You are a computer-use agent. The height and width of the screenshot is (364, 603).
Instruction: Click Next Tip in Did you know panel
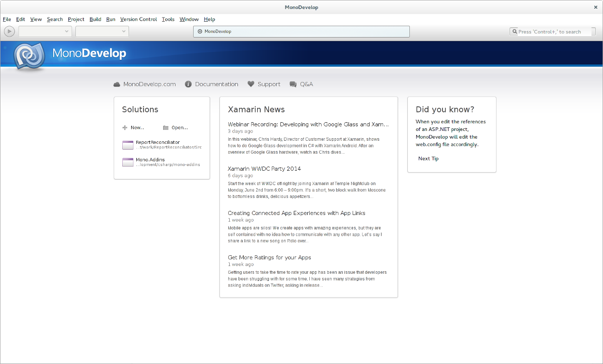428,159
